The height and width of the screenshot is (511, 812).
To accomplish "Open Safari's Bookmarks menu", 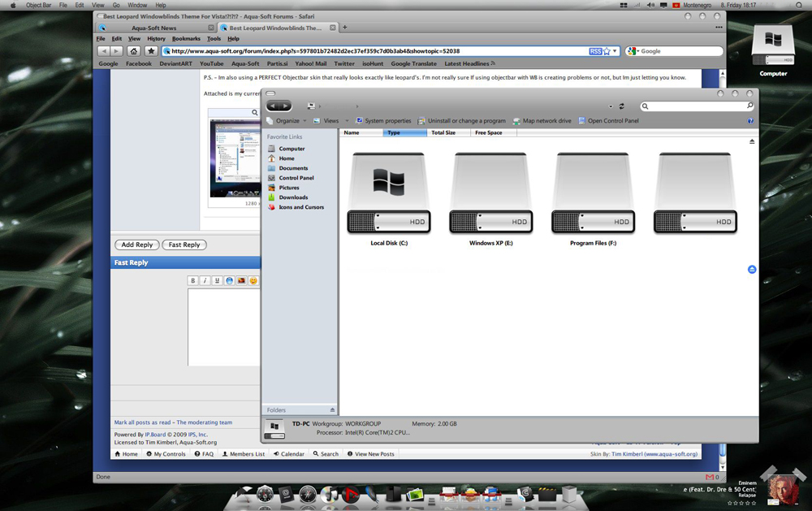I will click(x=186, y=39).
